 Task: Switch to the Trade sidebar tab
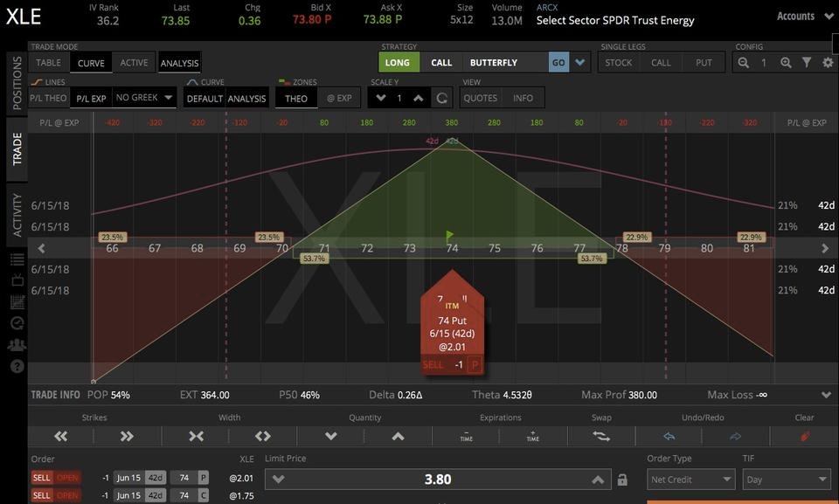[17, 148]
